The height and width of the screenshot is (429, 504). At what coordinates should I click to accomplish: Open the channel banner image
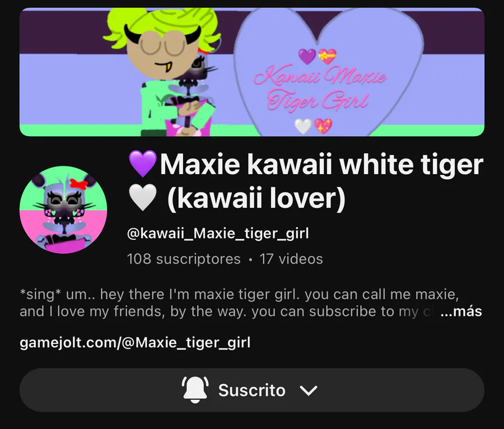[x=252, y=72]
